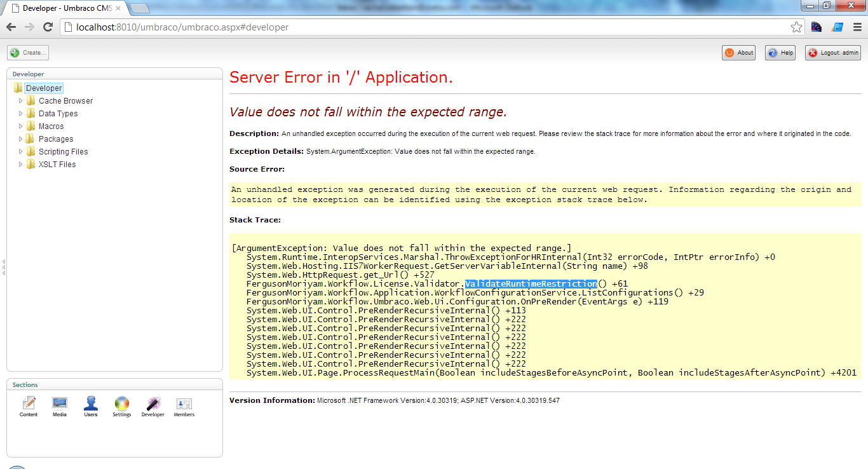Click the 'Source Error:' label

[x=257, y=169]
